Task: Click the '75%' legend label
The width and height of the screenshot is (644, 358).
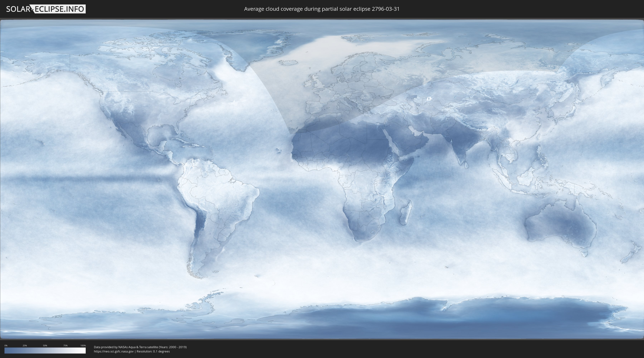Action: (x=65, y=345)
